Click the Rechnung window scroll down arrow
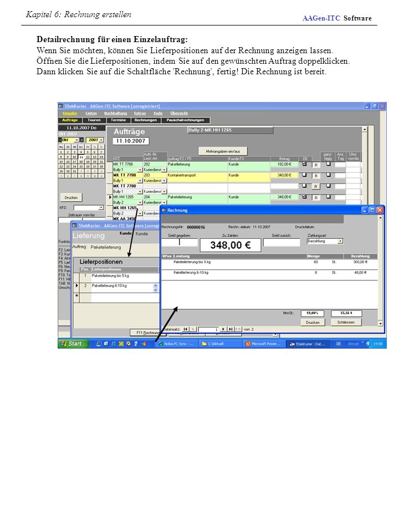The width and height of the screenshot is (399, 532). pyautogui.click(x=380, y=324)
